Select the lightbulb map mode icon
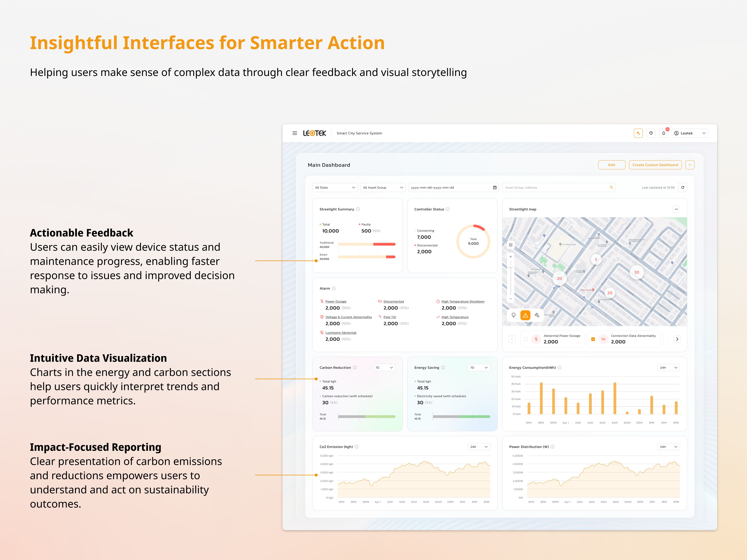 [513, 315]
